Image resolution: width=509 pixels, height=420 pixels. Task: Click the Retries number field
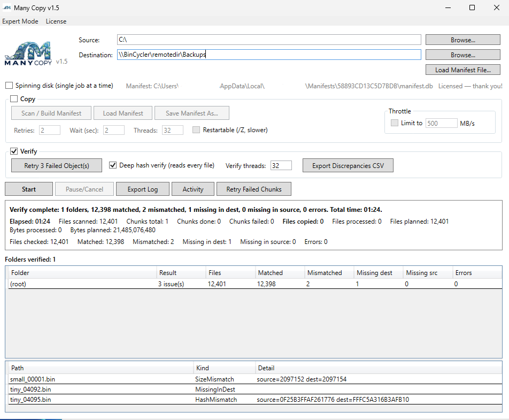click(50, 130)
